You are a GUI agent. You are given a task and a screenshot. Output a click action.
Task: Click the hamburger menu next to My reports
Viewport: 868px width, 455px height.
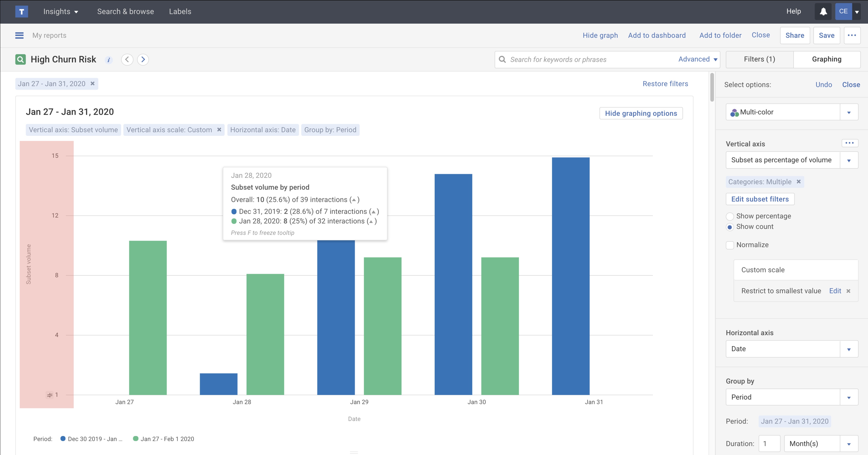coord(19,35)
